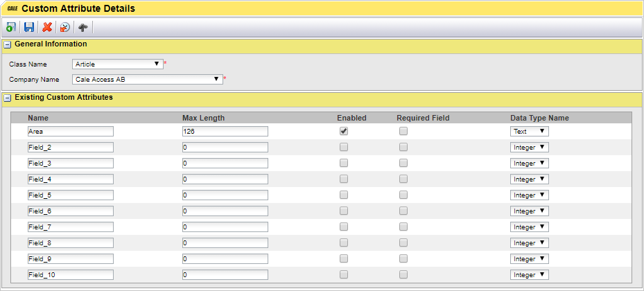
Task: Check Required Field for Area attribute
Action: pyautogui.click(x=403, y=131)
